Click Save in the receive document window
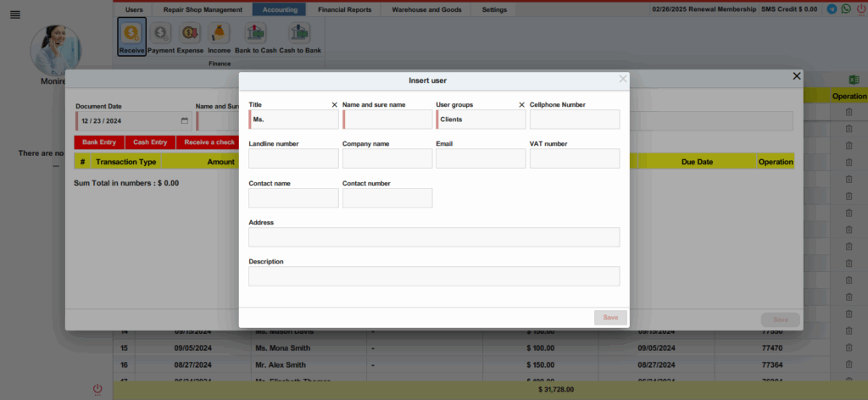The image size is (868, 400). 780,319
